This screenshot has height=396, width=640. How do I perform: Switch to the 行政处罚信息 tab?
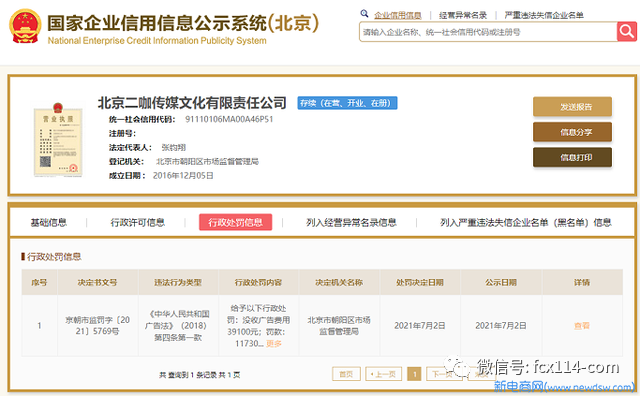(x=236, y=222)
